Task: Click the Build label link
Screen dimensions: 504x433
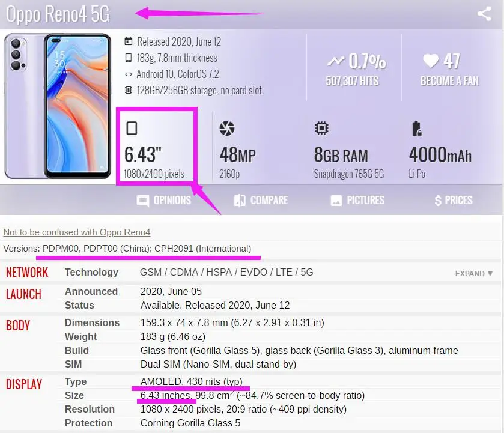Action: click(x=77, y=350)
